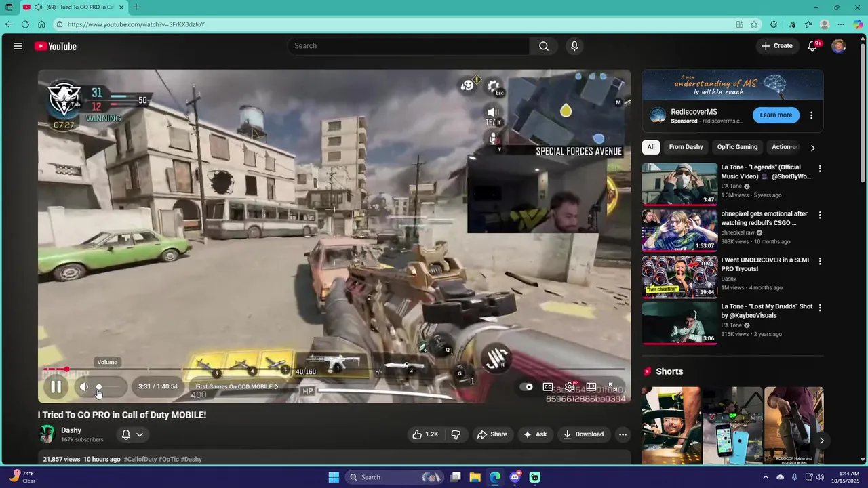Focus the YouTube search box
The image size is (868, 488).
click(x=408, y=46)
